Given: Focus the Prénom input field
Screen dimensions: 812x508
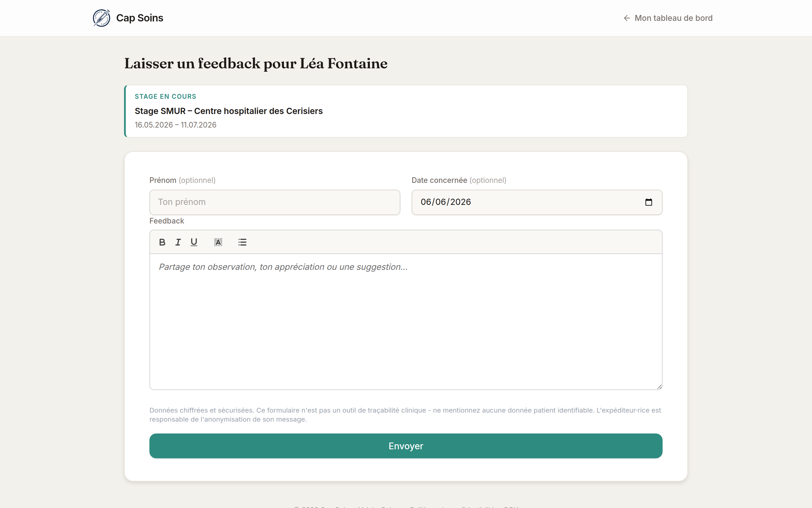Looking at the screenshot, I should point(274,202).
